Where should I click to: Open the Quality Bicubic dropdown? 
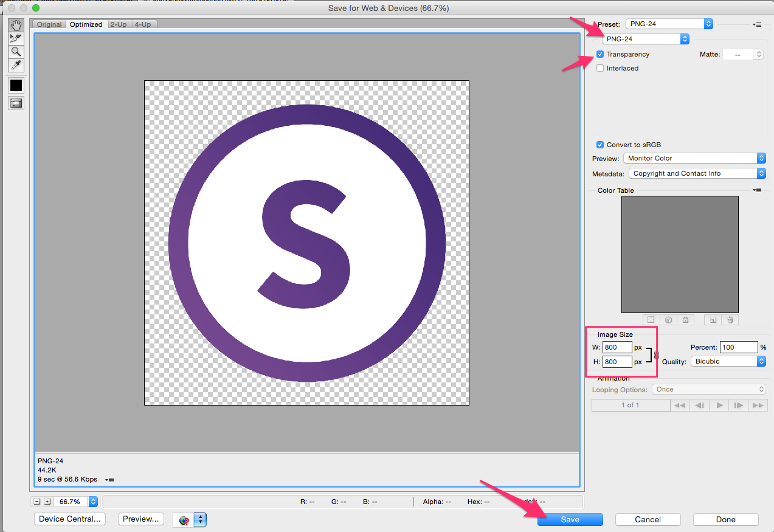click(728, 361)
